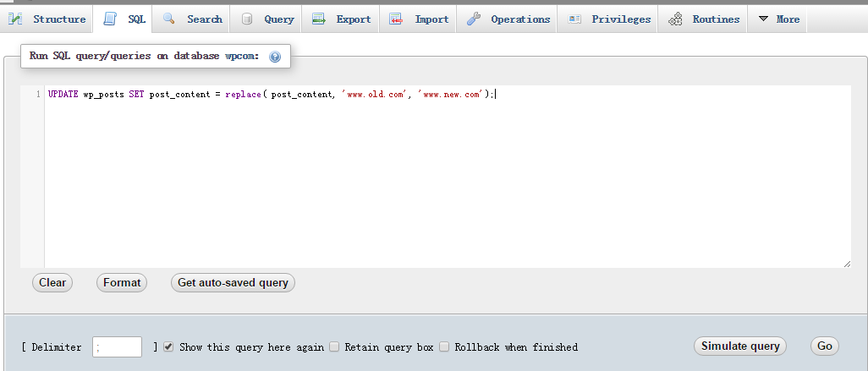This screenshot has height=371, width=868.
Task: Open the SQL query help icon
Action: [274, 57]
